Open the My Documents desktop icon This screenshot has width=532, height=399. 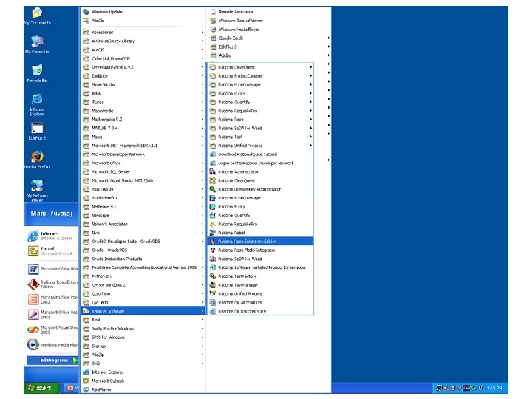pyautogui.click(x=38, y=16)
